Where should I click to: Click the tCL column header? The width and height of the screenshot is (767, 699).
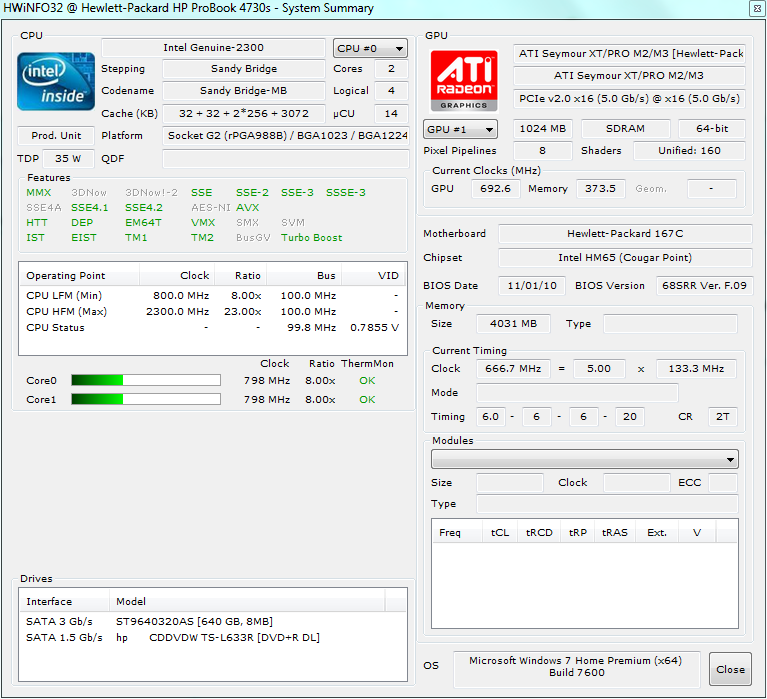pos(500,532)
